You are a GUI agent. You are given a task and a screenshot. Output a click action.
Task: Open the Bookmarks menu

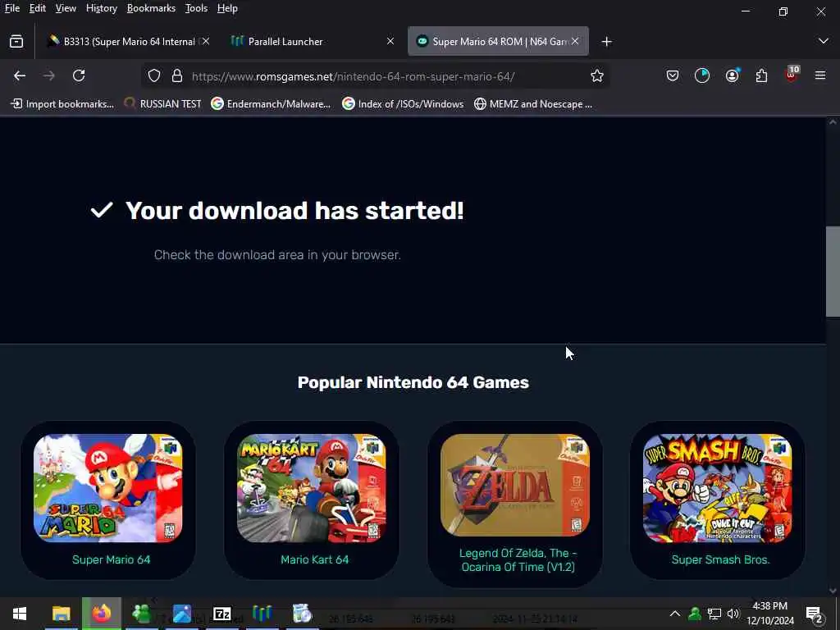click(x=151, y=8)
